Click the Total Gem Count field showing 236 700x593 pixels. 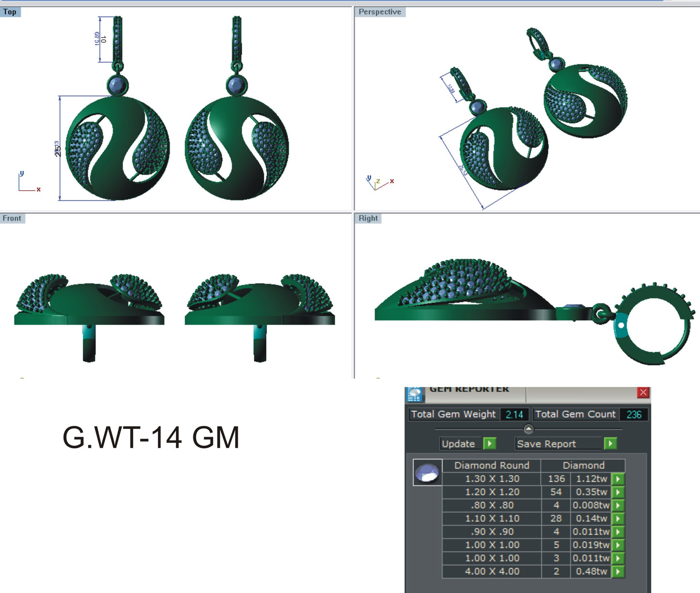tap(633, 414)
